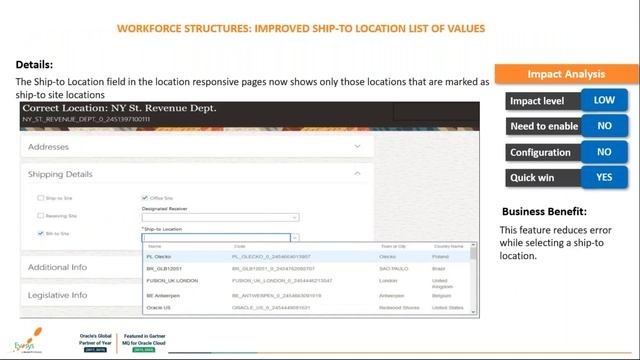The image size is (640, 360).
Task: Open the Ship-to Location dropdown arrow
Action: point(295,237)
